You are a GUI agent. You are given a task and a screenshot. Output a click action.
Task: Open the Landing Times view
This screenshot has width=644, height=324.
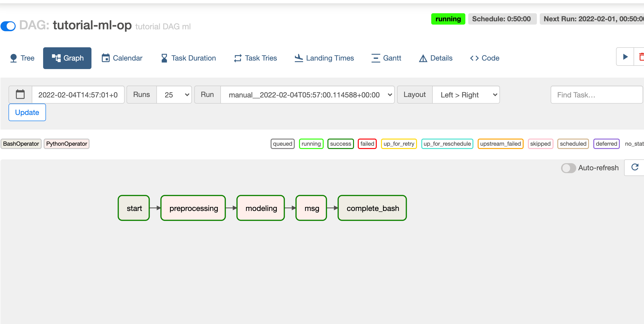click(x=324, y=58)
